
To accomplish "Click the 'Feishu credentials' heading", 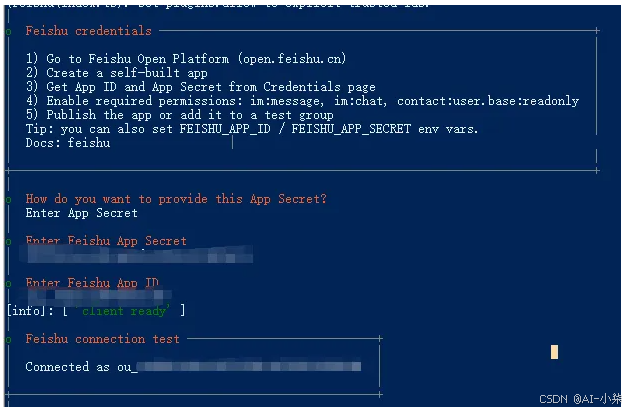I will pos(89,31).
